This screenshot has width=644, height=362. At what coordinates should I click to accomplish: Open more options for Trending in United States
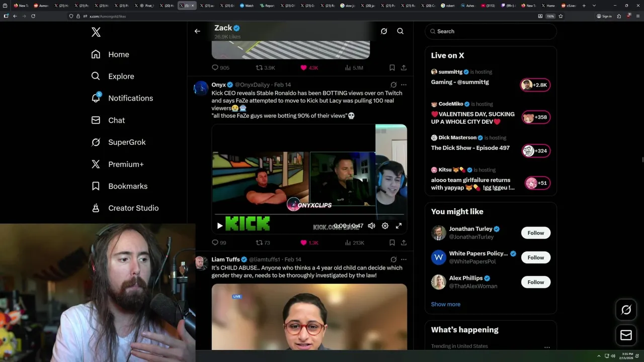(x=547, y=346)
